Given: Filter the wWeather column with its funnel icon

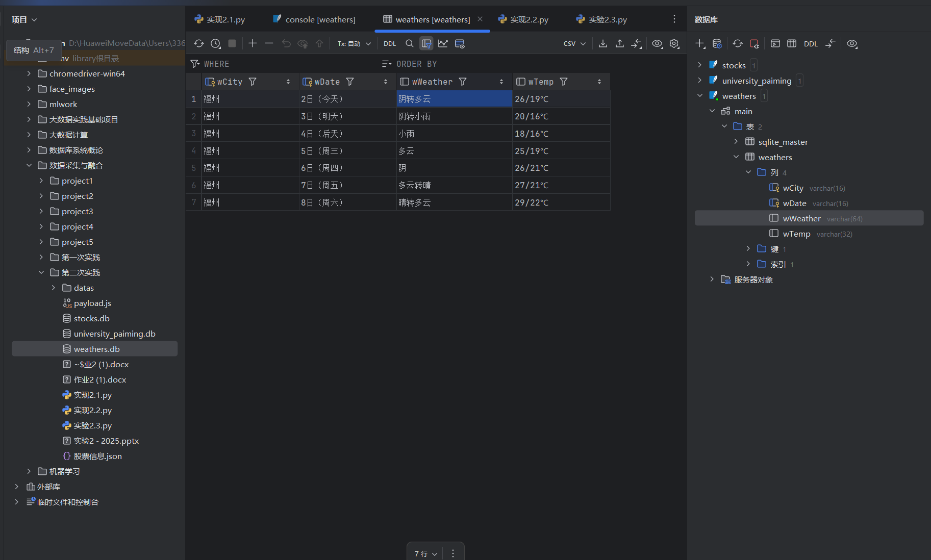Looking at the screenshot, I should pos(463,82).
